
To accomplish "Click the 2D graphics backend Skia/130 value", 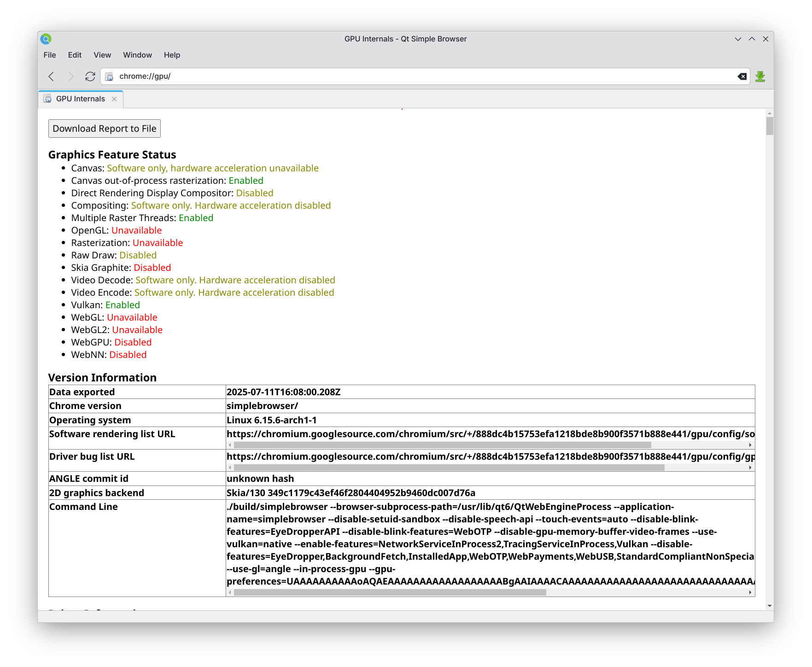I will coord(351,493).
